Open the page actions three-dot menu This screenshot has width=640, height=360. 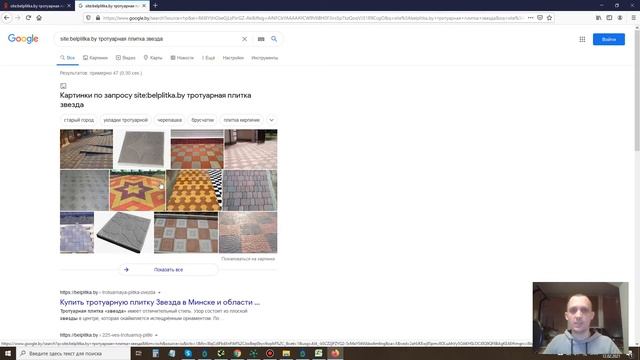tap(530, 18)
